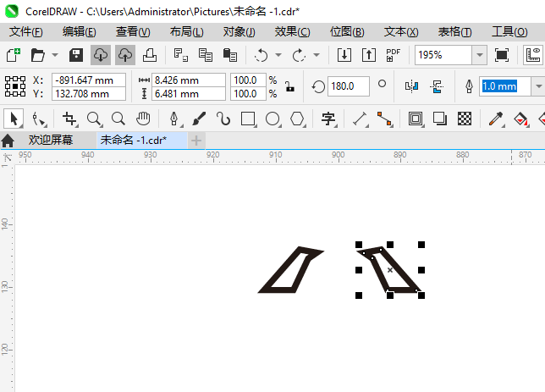Click the Open folder icon

pyautogui.click(x=37, y=55)
